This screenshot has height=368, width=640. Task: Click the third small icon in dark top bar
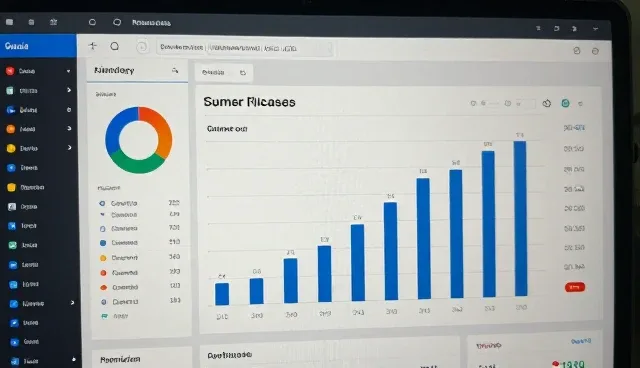[53, 22]
